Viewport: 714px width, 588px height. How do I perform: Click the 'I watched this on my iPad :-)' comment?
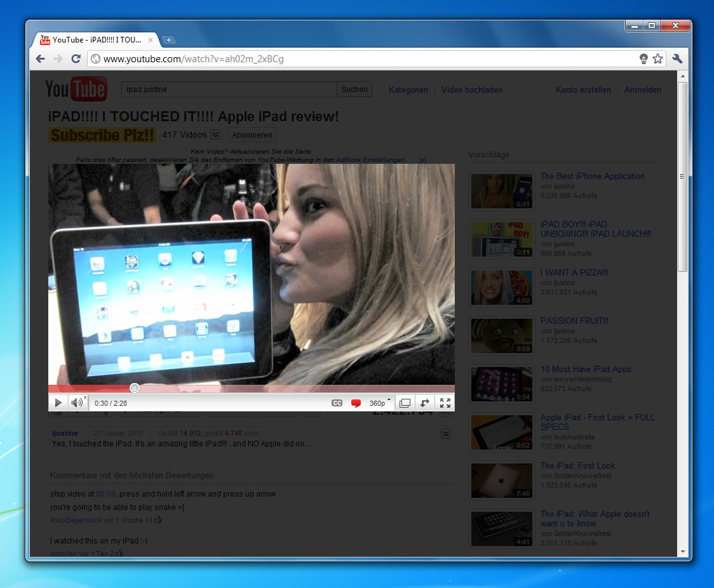[x=99, y=540]
